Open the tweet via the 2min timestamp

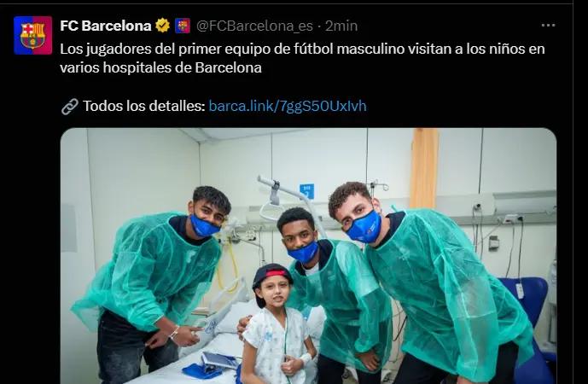pos(341,26)
